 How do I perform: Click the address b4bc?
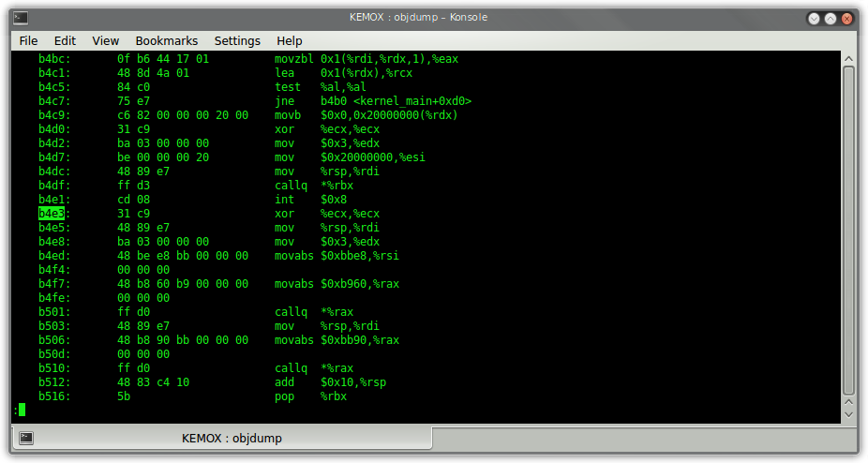tap(54, 59)
